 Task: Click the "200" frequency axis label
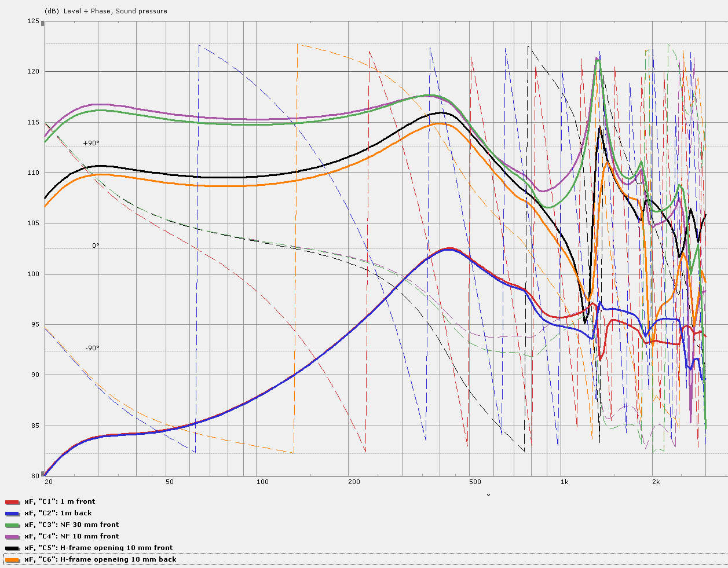(x=354, y=482)
